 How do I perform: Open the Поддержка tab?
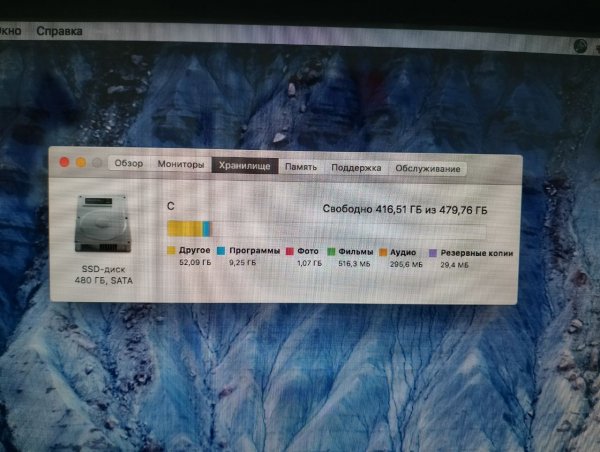click(x=356, y=168)
